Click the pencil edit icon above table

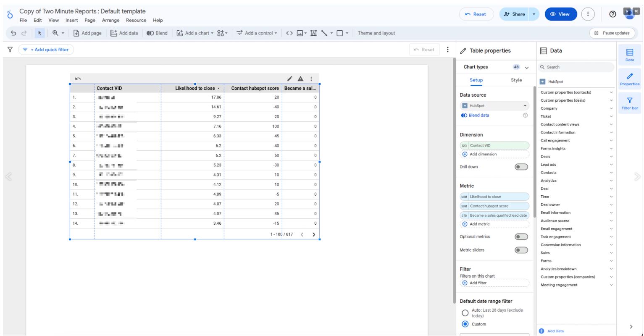point(289,79)
